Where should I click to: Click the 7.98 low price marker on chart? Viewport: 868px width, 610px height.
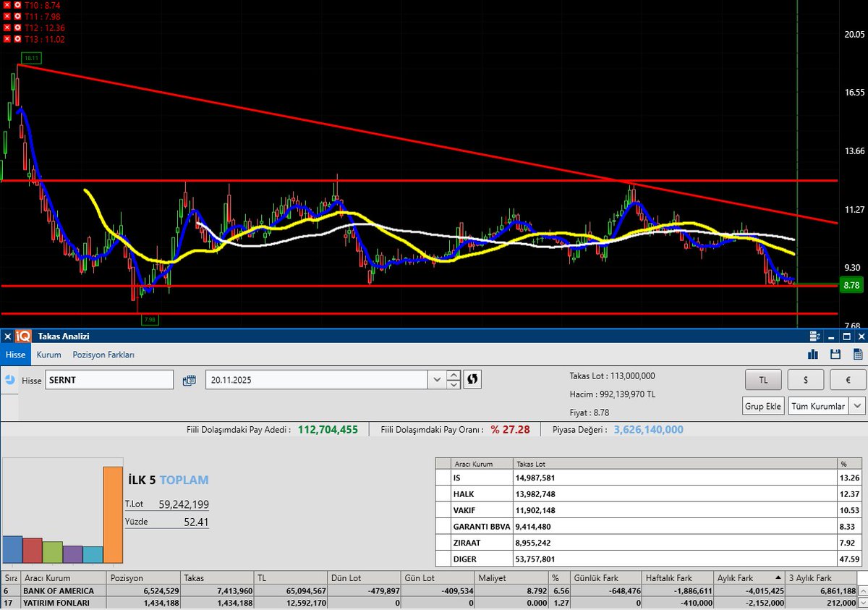(x=150, y=318)
